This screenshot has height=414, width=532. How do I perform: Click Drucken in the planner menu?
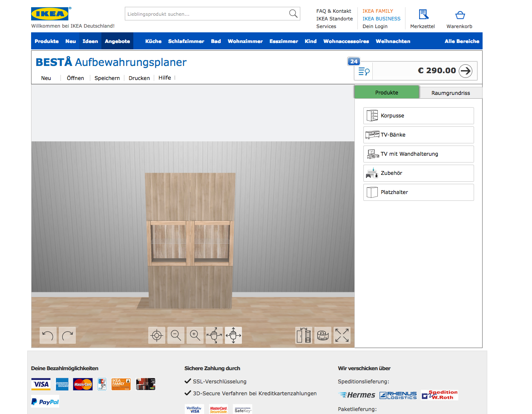(x=139, y=78)
